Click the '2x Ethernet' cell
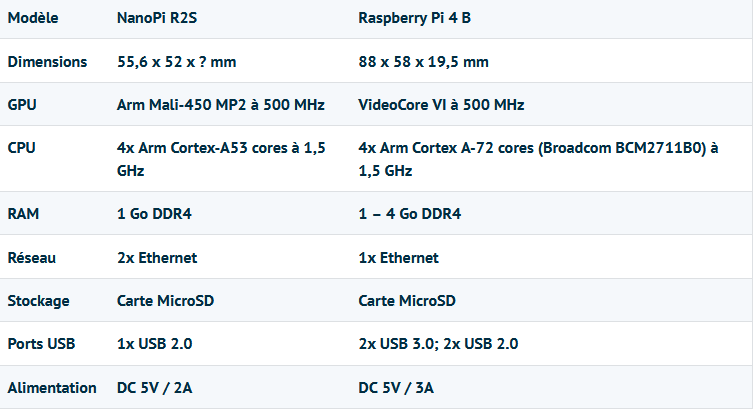755x417 pixels. point(157,258)
